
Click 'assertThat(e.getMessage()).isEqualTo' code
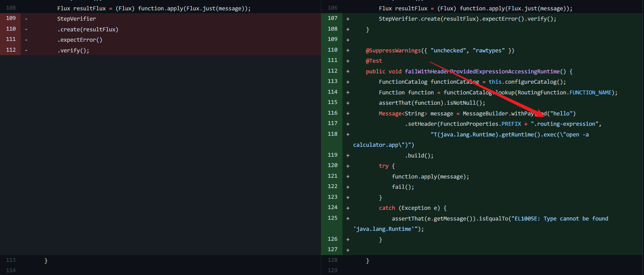pos(450,218)
